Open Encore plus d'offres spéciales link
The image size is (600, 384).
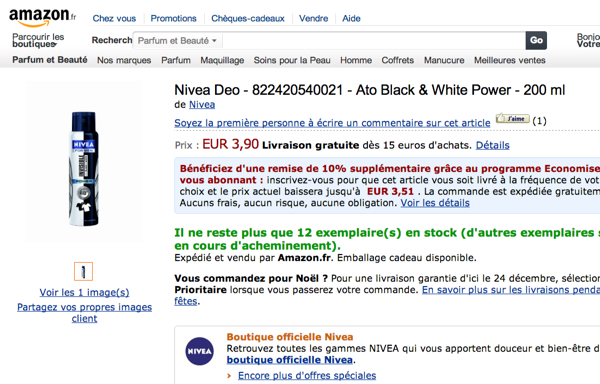pos(307,376)
